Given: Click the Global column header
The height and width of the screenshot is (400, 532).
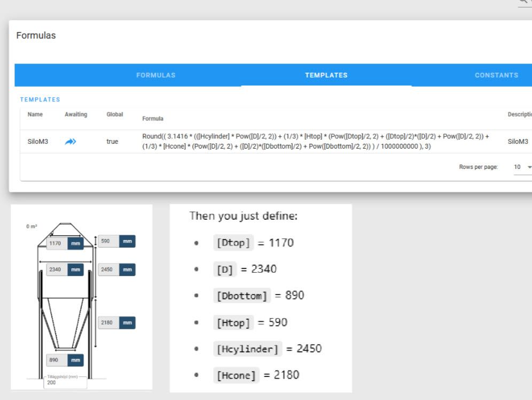Looking at the screenshot, I should point(114,114).
